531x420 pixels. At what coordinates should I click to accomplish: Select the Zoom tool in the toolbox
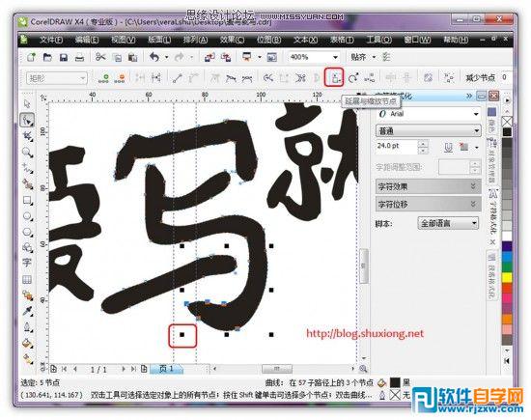tap(27, 153)
